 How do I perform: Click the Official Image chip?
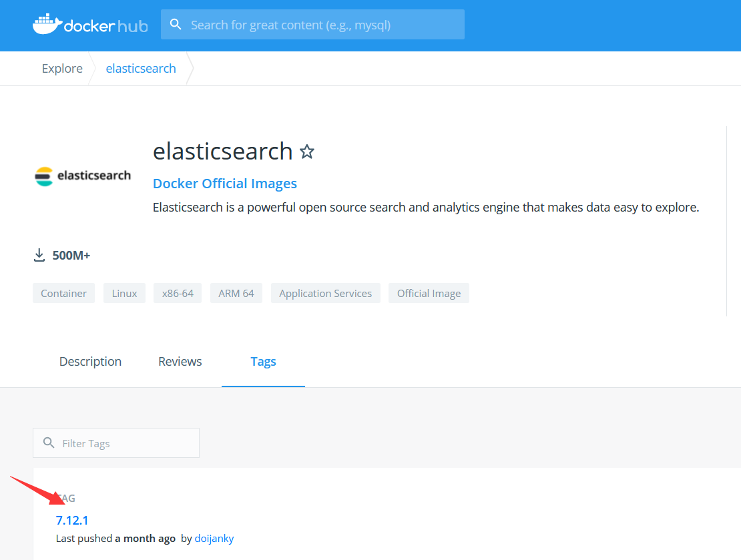point(429,293)
